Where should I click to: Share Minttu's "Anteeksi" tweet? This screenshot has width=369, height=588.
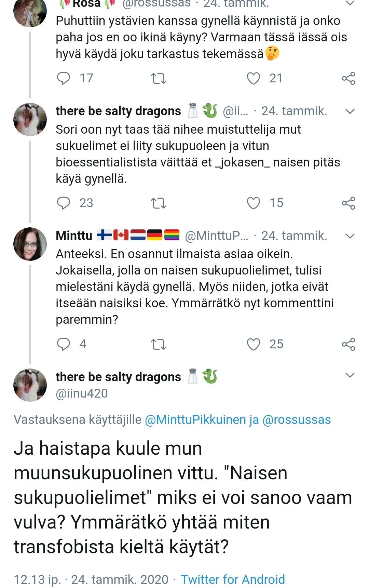pyautogui.click(x=348, y=344)
